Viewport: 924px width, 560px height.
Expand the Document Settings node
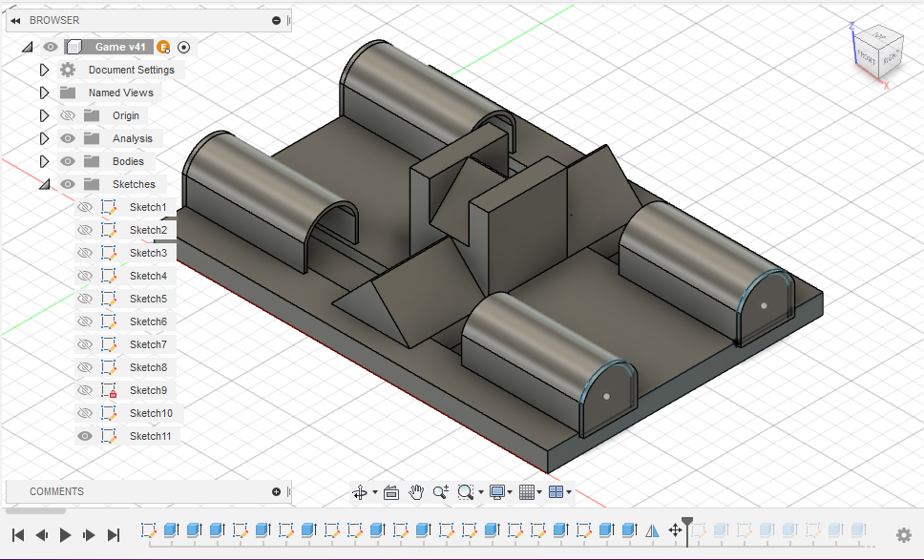tap(44, 69)
